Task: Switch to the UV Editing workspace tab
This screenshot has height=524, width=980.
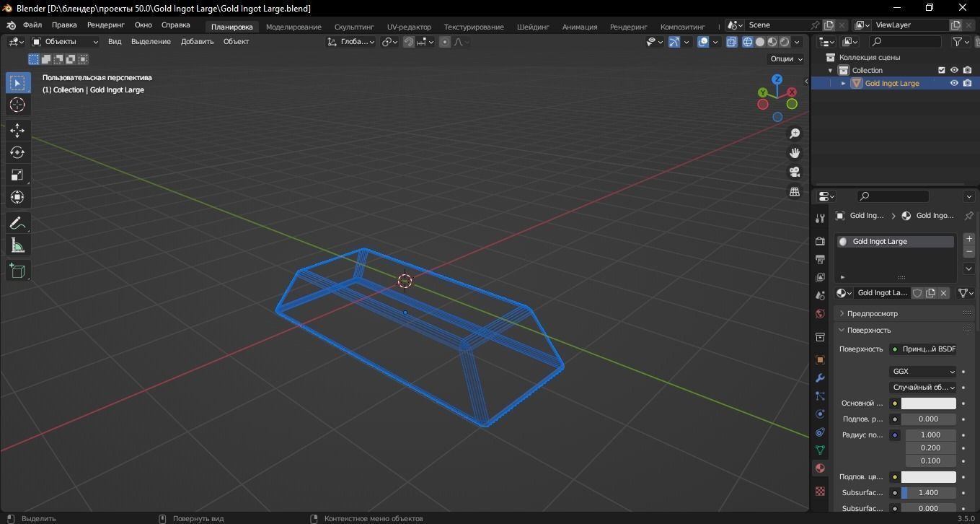Action: [409, 27]
